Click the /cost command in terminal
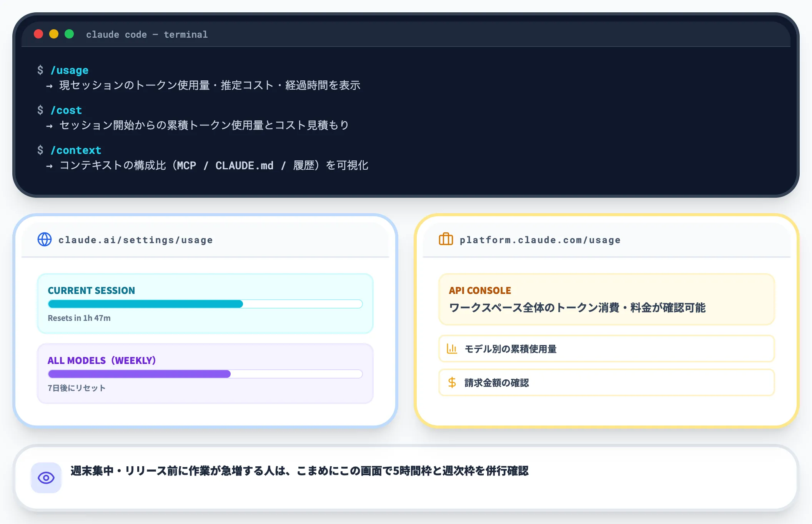Screen dimensions: 812x524 67,110
